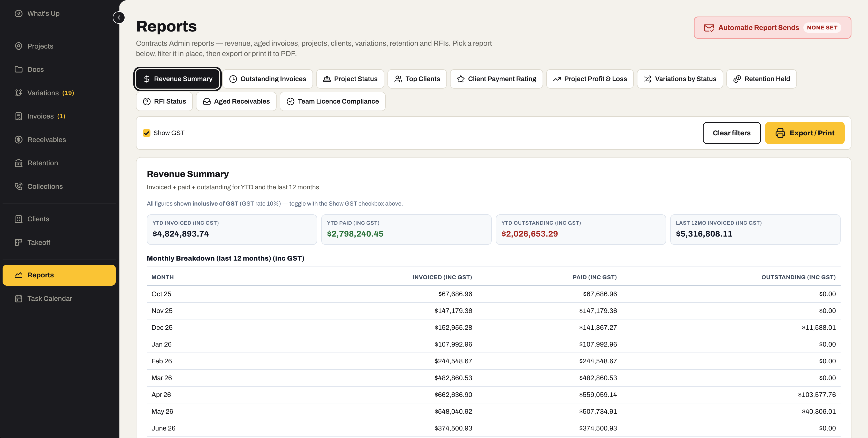Click the printer icon on Export / Print

(x=780, y=133)
